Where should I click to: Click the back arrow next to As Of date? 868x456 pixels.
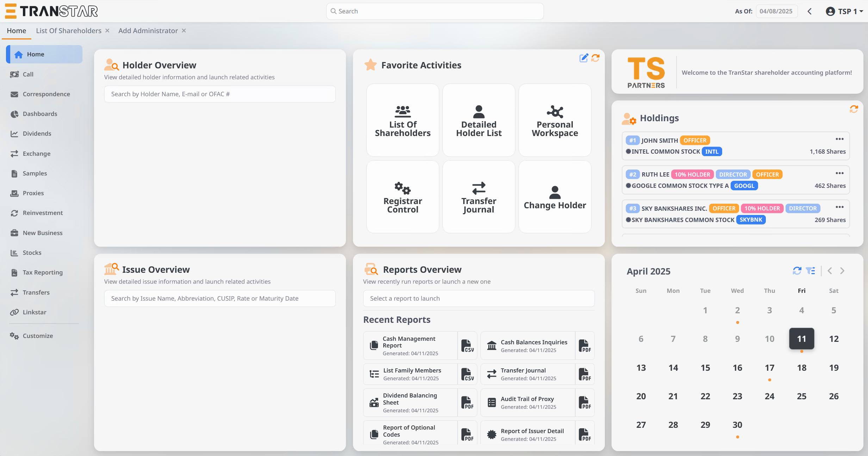point(810,11)
